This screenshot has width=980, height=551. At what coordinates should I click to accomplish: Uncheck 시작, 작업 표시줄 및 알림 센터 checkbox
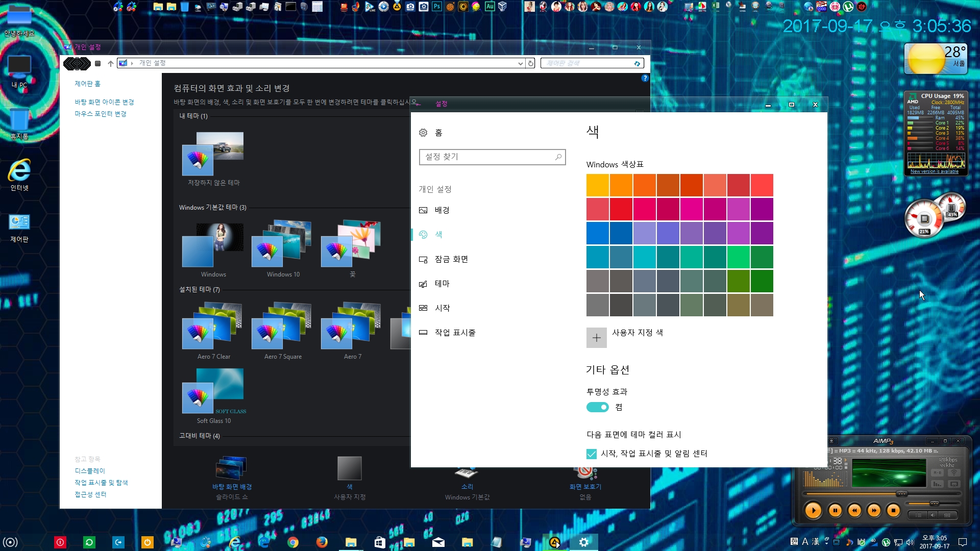(x=592, y=454)
